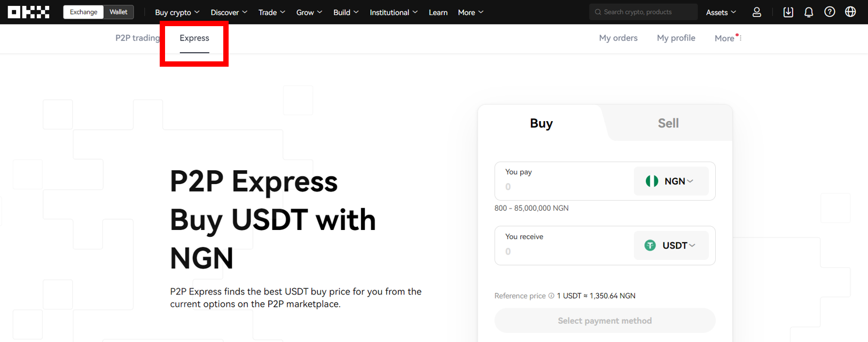
Task: Click the 800 - 85,000,000 NGN limit text
Action: pos(531,208)
